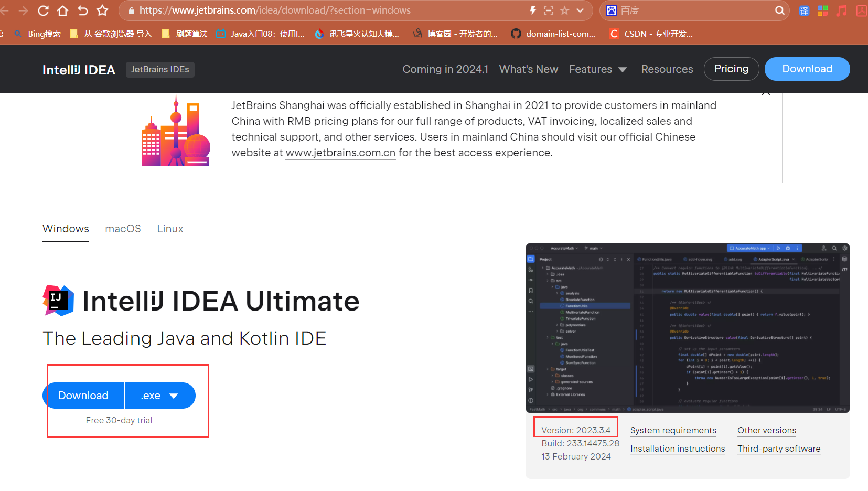Click the bookmark star next to home
Viewport: 868px width, 491px height.
pyautogui.click(x=102, y=10)
